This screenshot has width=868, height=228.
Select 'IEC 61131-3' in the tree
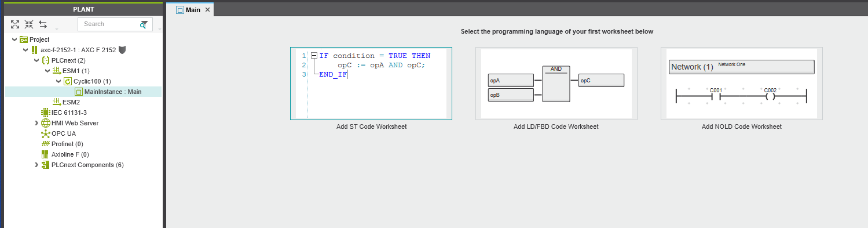tap(69, 113)
